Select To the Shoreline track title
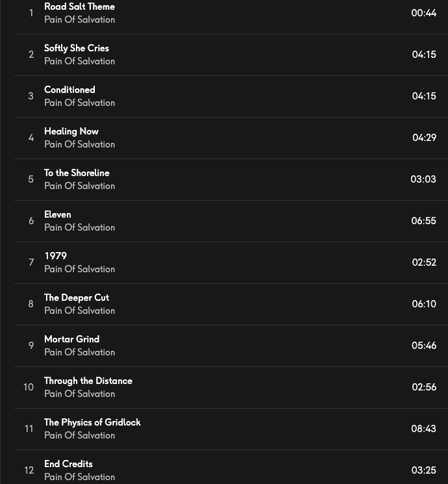The height and width of the screenshot is (484, 448). coord(77,173)
